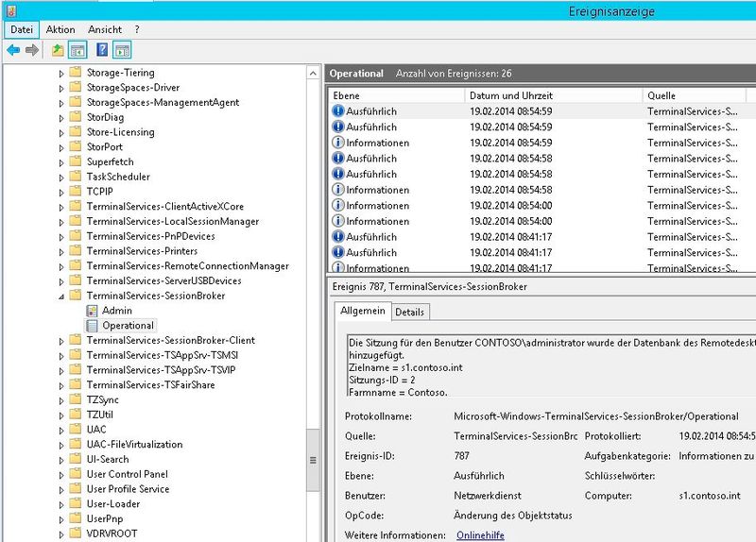Sort by Datum und Uhrzeit column header
756x542 pixels.
[554, 95]
